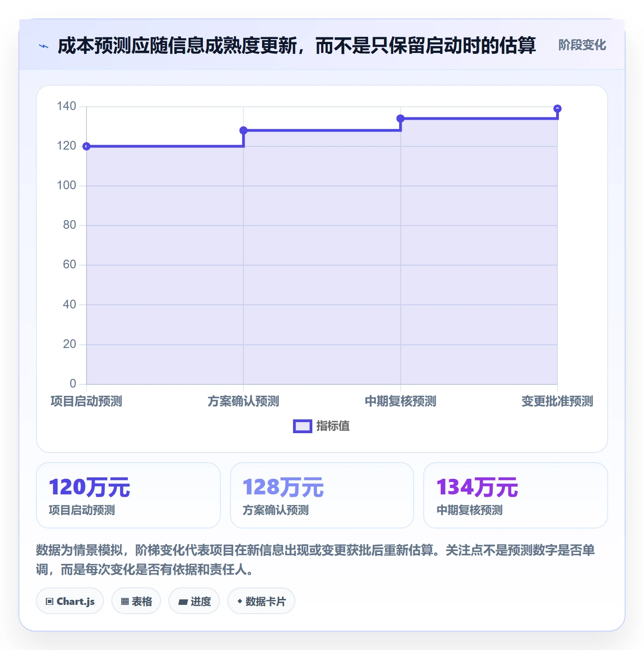Toggle the 指标值 legend color box
The height and width of the screenshot is (650, 644).
click(x=303, y=426)
